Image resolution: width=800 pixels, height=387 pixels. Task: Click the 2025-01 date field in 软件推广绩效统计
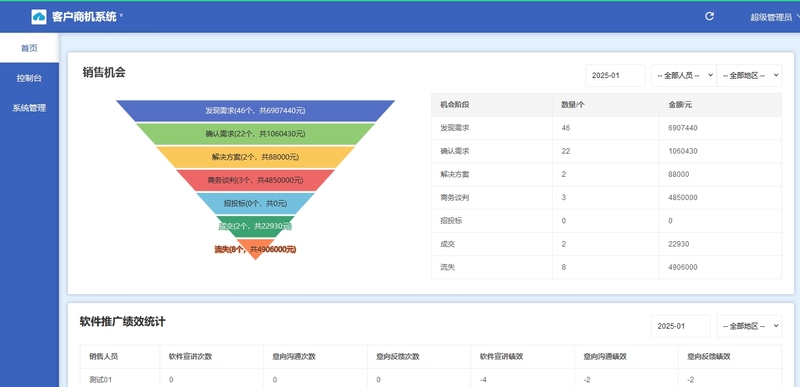(681, 326)
